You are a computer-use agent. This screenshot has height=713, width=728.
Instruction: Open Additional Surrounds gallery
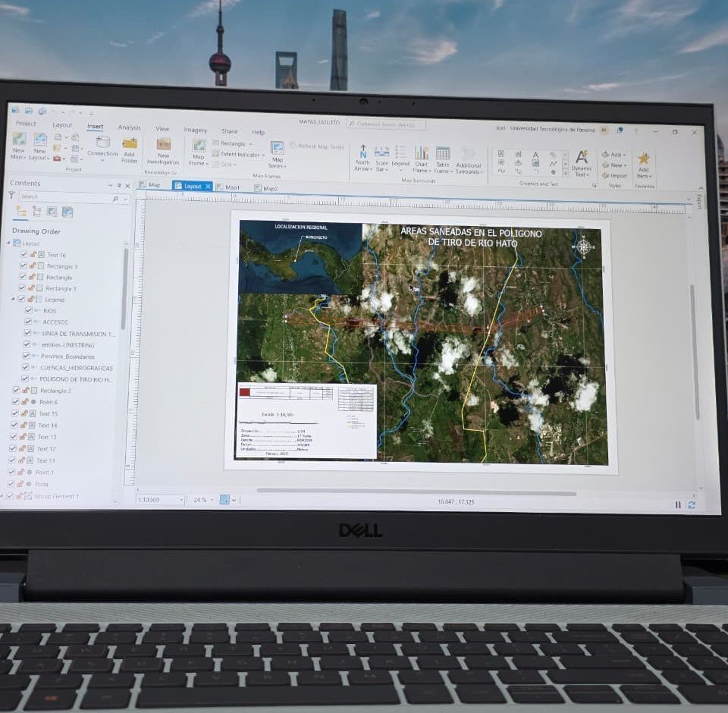coord(469,160)
